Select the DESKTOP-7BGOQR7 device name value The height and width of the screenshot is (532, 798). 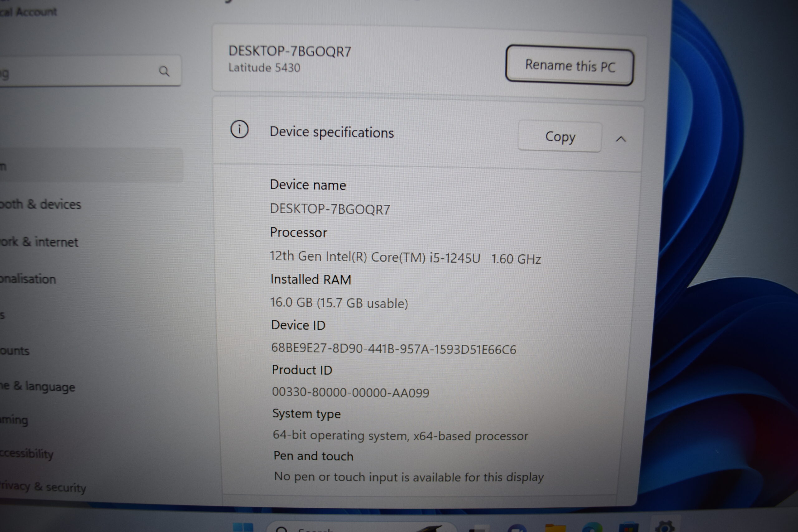pos(330,209)
